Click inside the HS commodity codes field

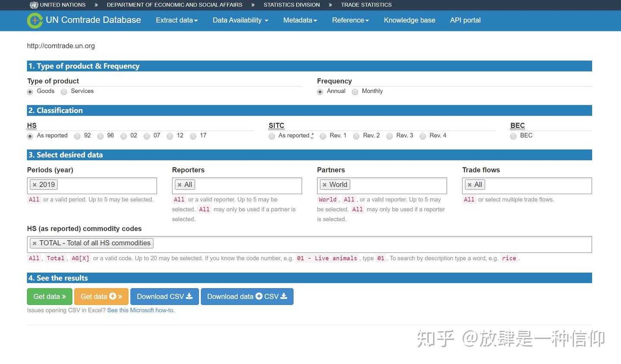[x=309, y=244]
